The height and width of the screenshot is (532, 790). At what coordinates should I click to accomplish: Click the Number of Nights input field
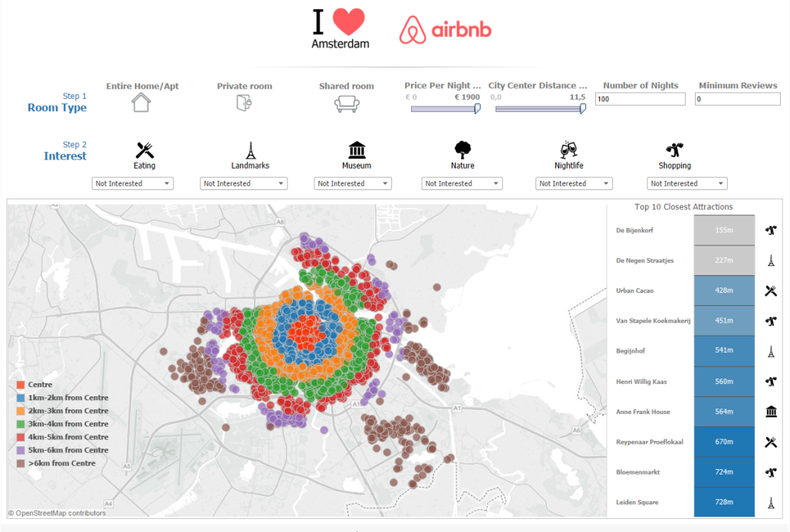(x=640, y=99)
